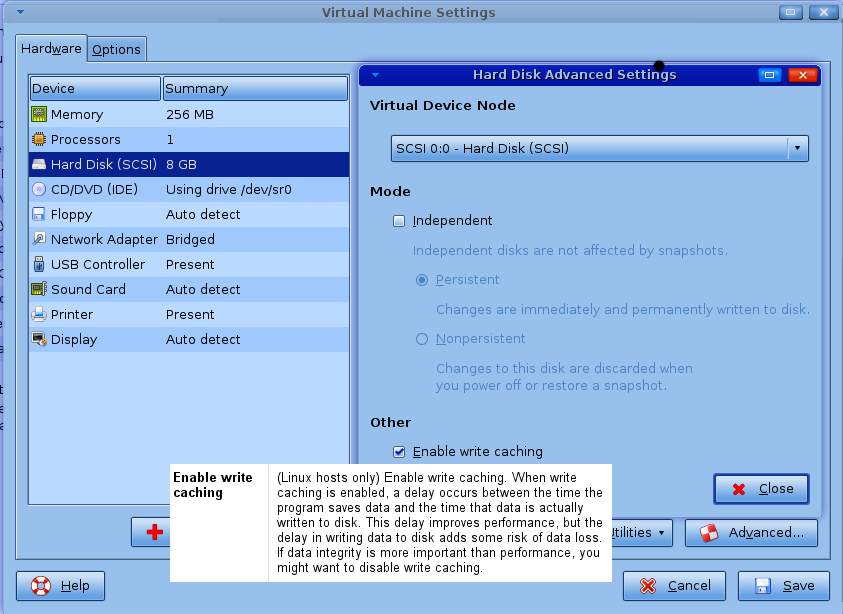Toggle the Independent mode checkbox

pos(399,221)
